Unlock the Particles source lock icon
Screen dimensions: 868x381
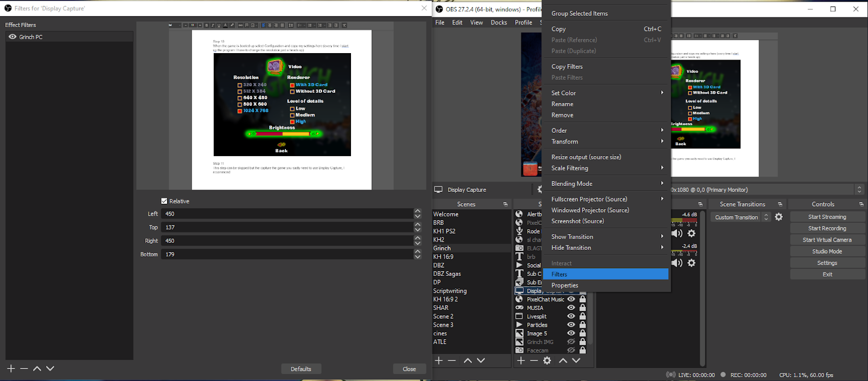pyautogui.click(x=583, y=325)
